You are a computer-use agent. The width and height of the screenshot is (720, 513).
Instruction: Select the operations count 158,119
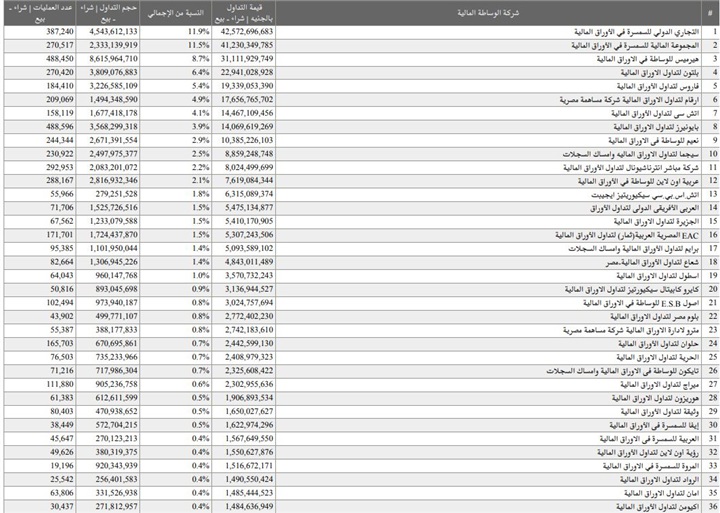click(39, 113)
